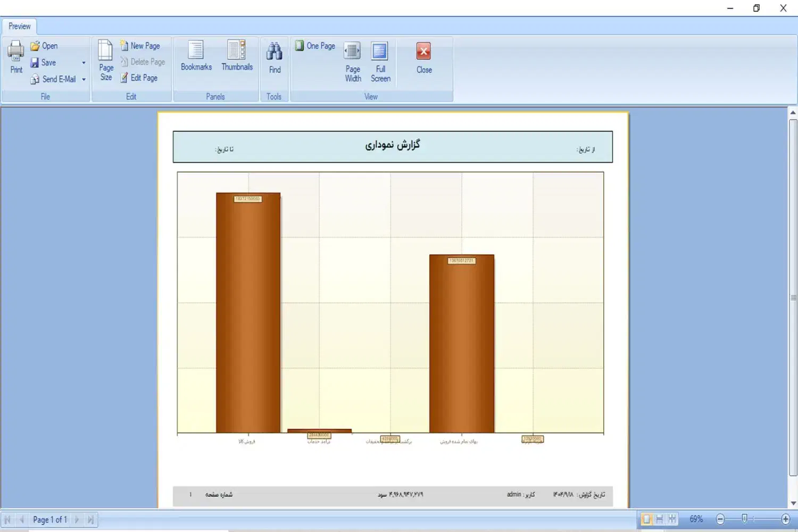Close the preview with red Close icon
The image size is (798, 532).
[424, 57]
